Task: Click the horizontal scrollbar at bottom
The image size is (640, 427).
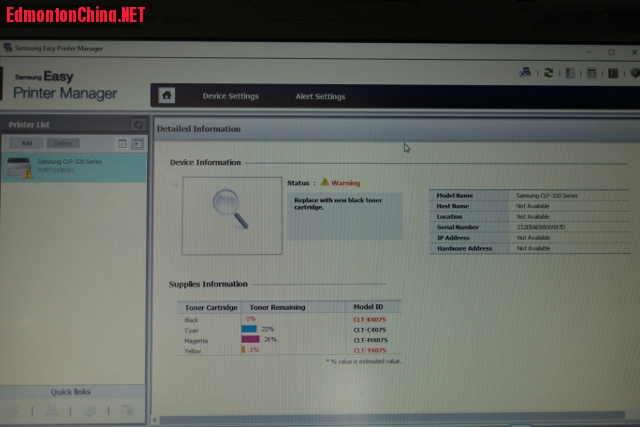Action: click(390, 420)
